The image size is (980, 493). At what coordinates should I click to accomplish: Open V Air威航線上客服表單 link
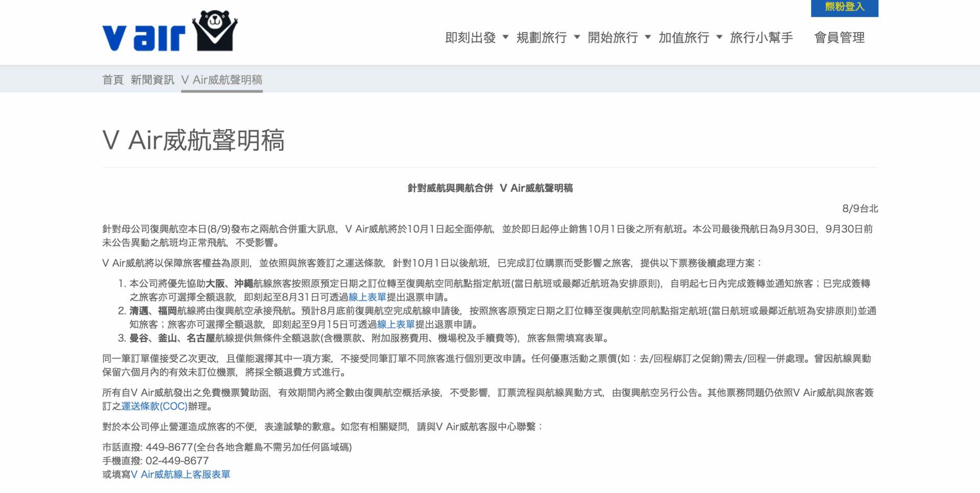coord(181,475)
